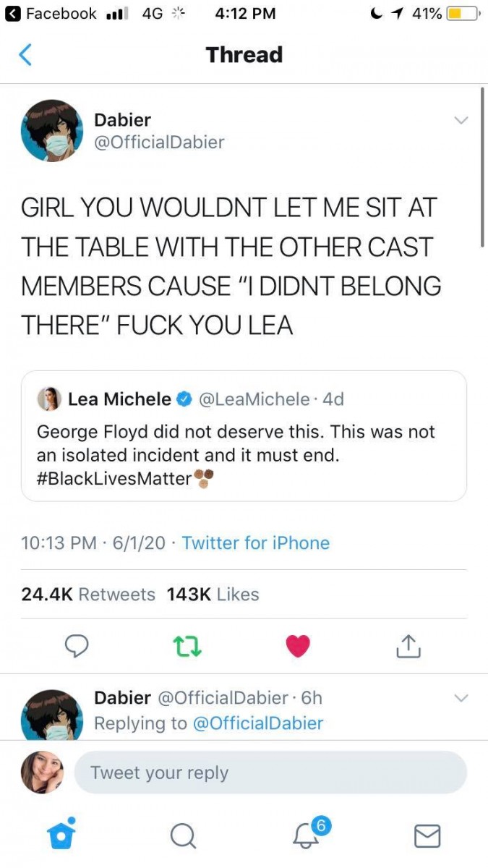Return to the Facebook app from the status bar
This screenshot has height=868, width=488.
tap(51, 14)
